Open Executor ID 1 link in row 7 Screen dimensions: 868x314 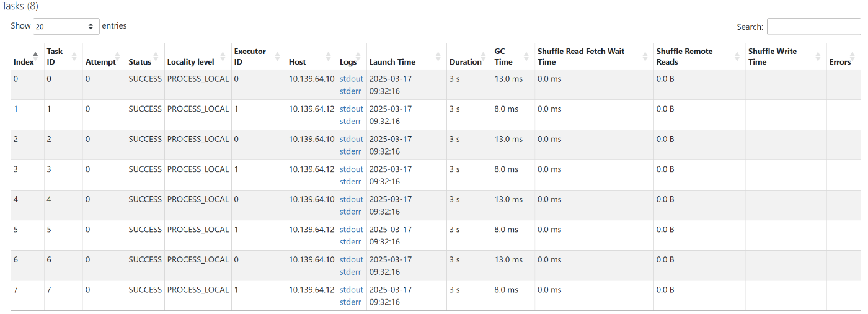pos(236,289)
